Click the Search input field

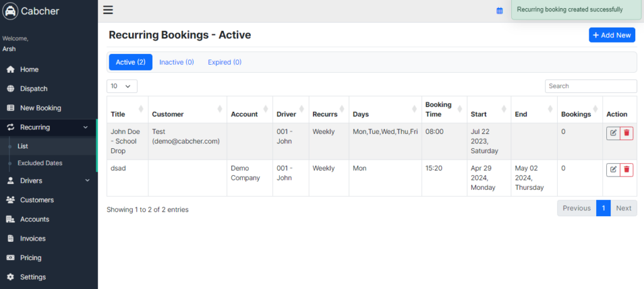[x=591, y=86]
